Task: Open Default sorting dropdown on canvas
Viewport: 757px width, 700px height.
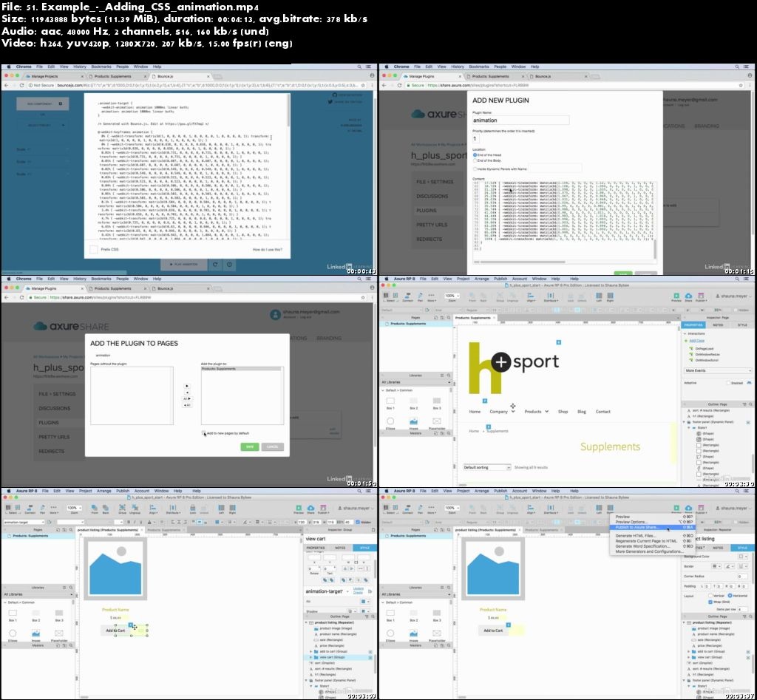Action: point(486,467)
